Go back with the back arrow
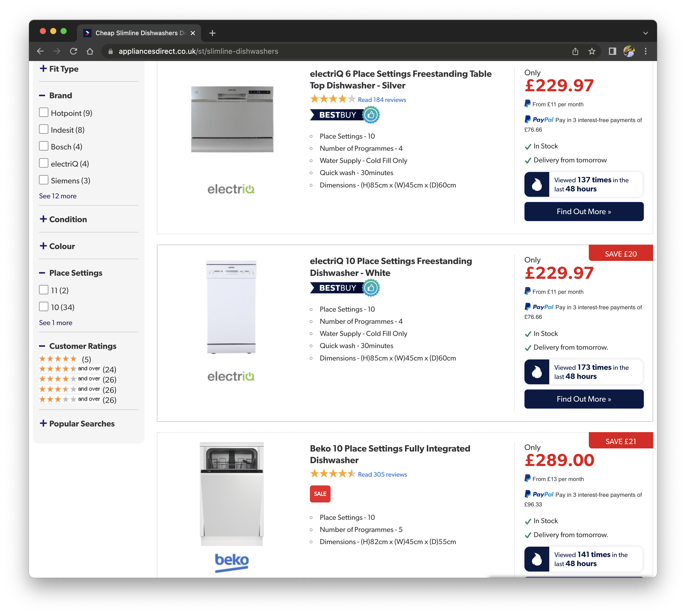This screenshot has width=686, height=616. click(x=40, y=51)
